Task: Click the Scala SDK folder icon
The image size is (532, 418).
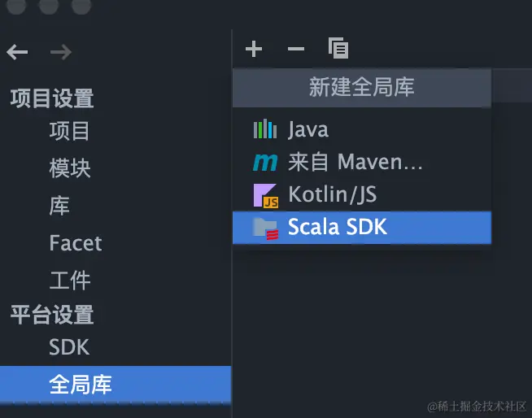Action: (266, 229)
